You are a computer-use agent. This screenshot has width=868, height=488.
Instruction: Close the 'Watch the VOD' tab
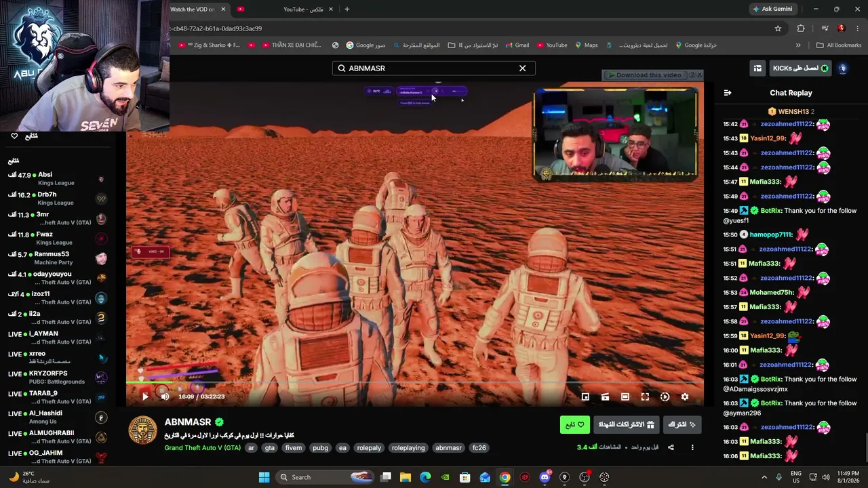click(x=223, y=9)
